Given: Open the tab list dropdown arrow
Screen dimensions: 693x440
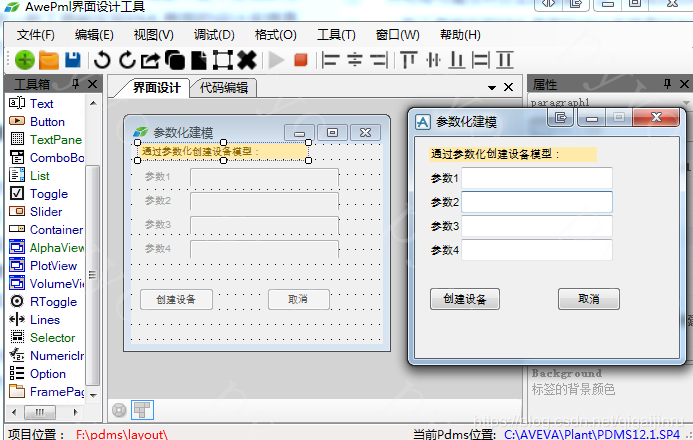Looking at the screenshot, I should [491, 88].
